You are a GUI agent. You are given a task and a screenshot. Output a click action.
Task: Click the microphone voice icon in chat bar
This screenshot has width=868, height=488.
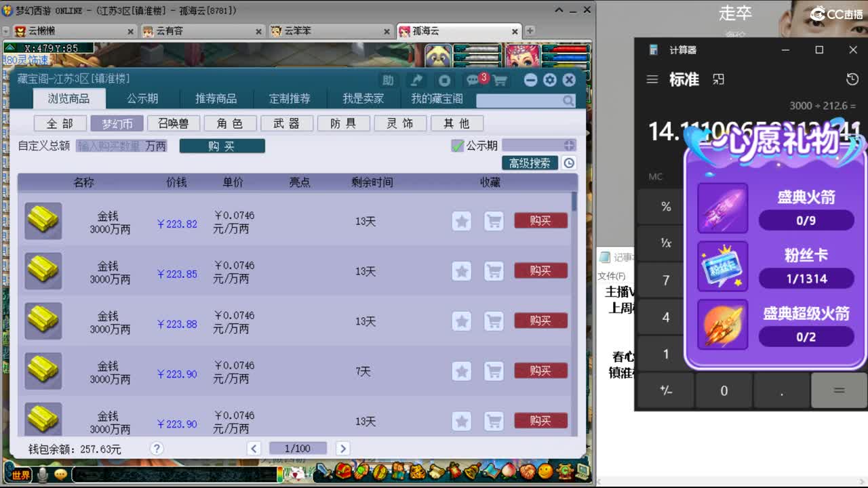tap(43, 475)
